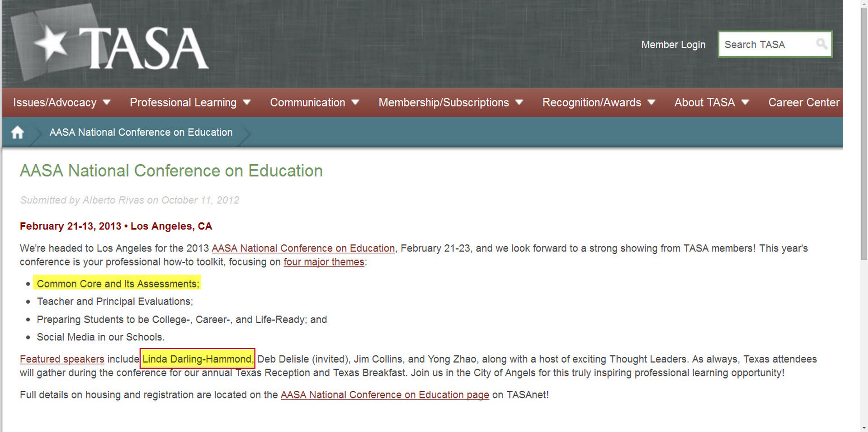The width and height of the screenshot is (868, 432).
Task: Click the scrollbar down arrow
Action: (x=864, y=428)
